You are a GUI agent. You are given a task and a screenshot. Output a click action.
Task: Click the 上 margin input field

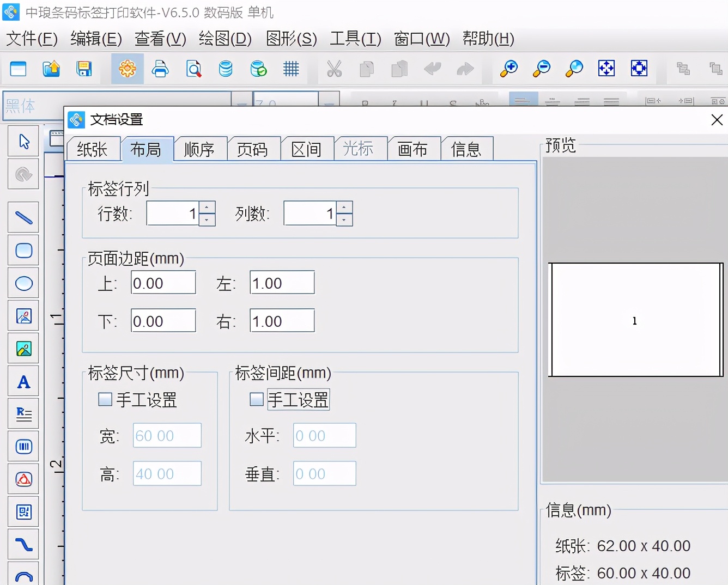163,283
